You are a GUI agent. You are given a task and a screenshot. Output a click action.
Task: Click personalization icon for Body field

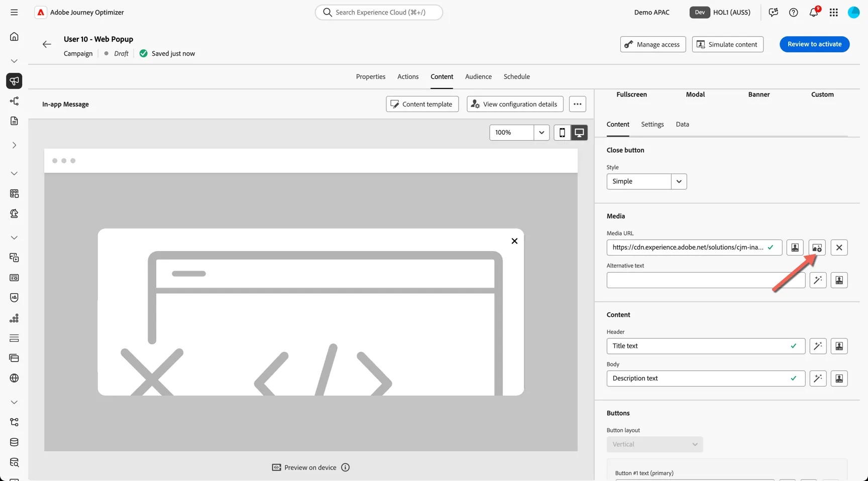[x=839, y=379]
